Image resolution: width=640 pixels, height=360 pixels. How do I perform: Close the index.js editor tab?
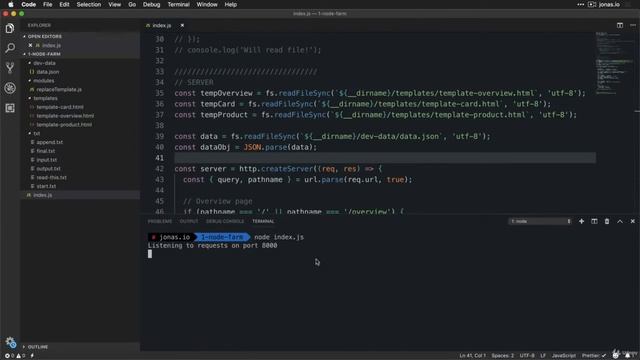coord(182,25)
